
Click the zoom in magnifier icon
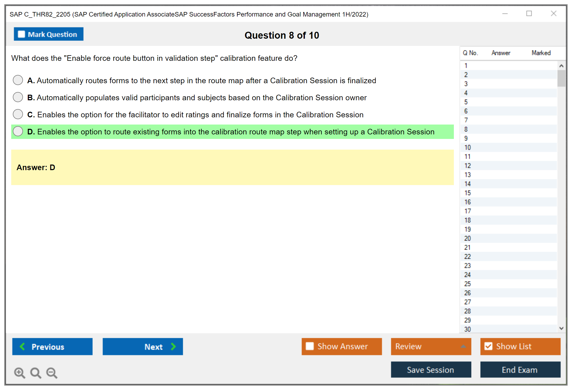pyautogui.click(x=19, y=373)
